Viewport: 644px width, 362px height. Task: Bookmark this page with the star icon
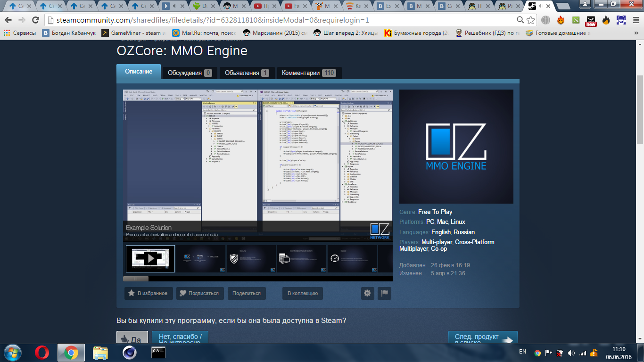tap(531, 20)
